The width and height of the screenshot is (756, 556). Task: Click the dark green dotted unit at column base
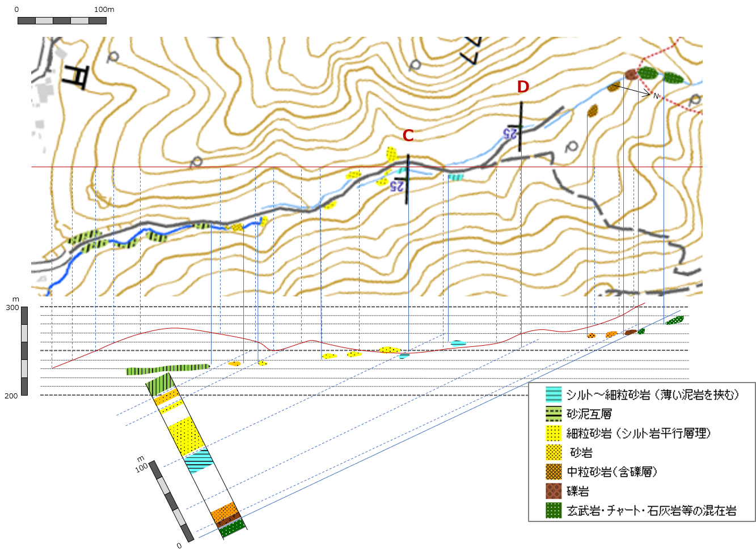pos(233,528)
